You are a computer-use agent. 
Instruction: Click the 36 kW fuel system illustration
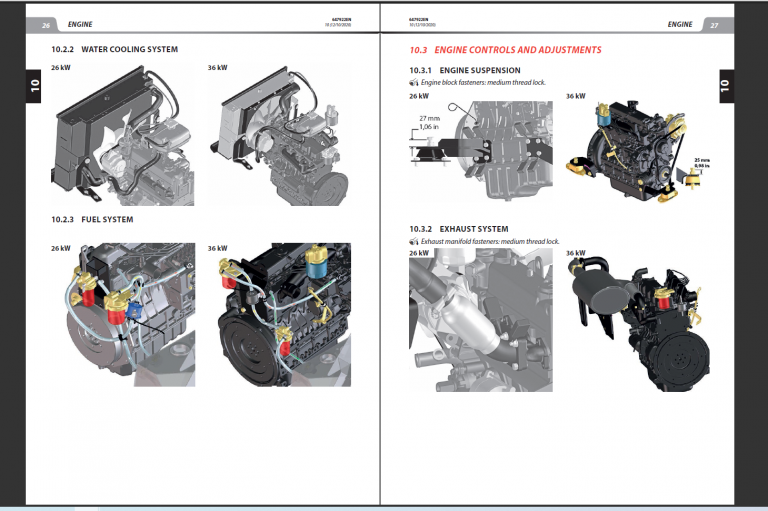[x=284, y=315]
